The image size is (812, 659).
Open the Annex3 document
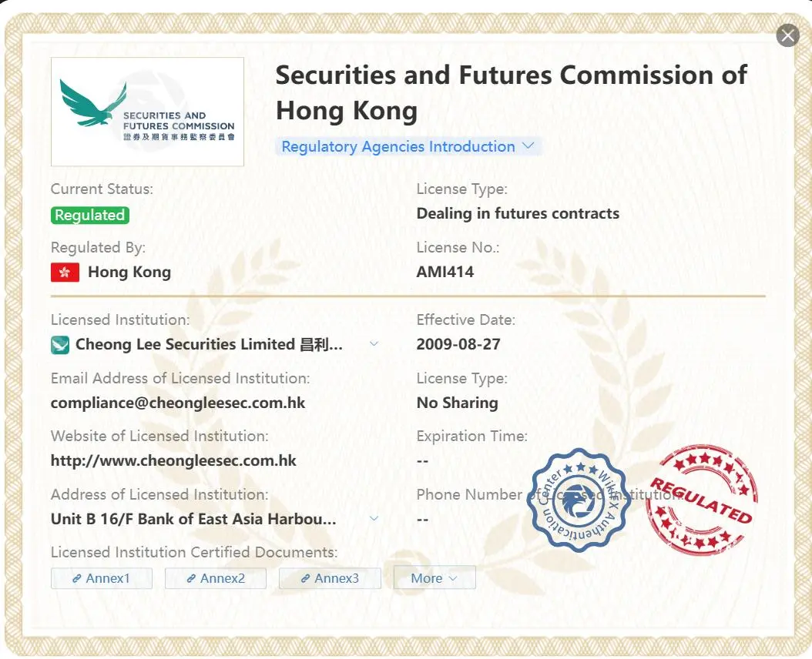[x=330, y=577]
